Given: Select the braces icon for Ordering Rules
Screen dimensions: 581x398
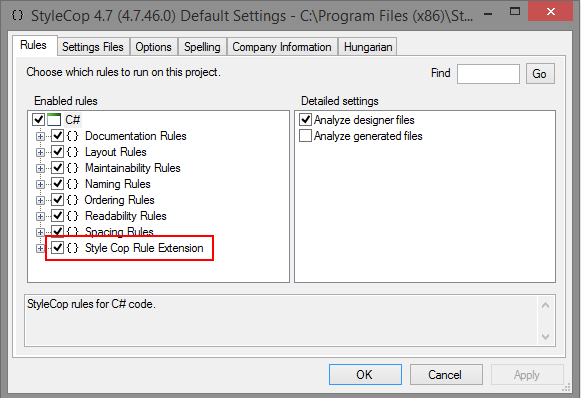Looking at the screenshot, I should click(x=73, y=200).
